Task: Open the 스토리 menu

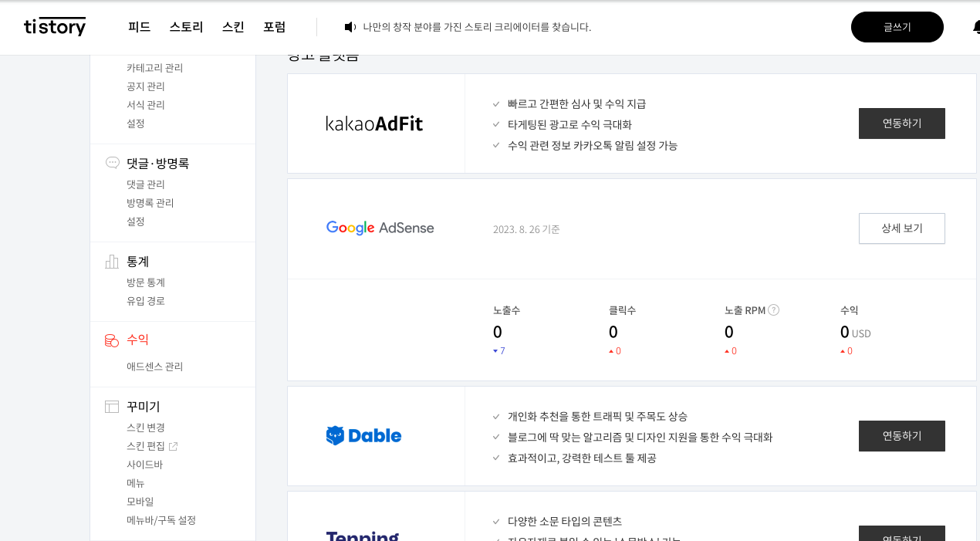Action: click(186, 27)
